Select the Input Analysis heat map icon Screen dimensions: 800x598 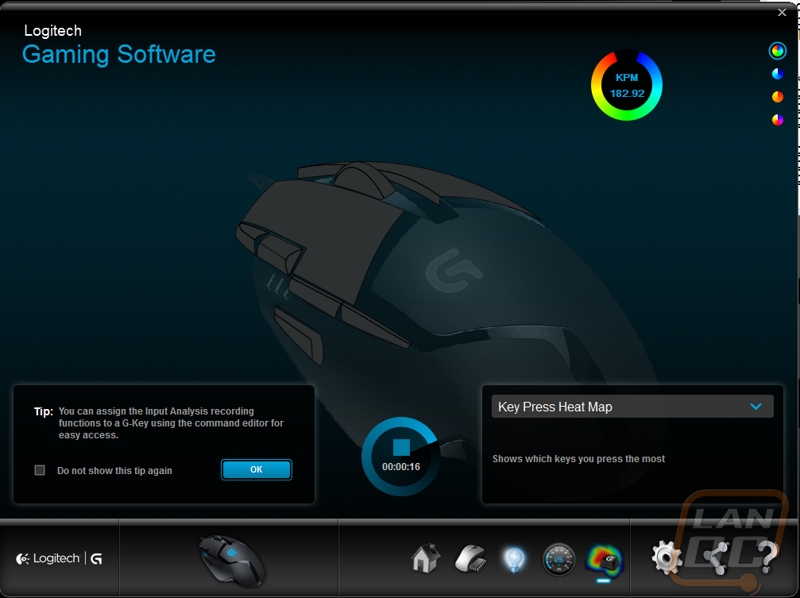(605, 560)
